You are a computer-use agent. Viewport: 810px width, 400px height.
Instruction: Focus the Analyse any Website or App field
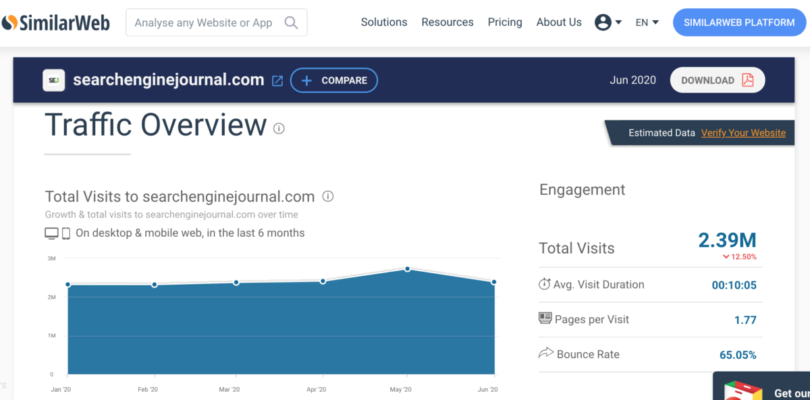216,22
